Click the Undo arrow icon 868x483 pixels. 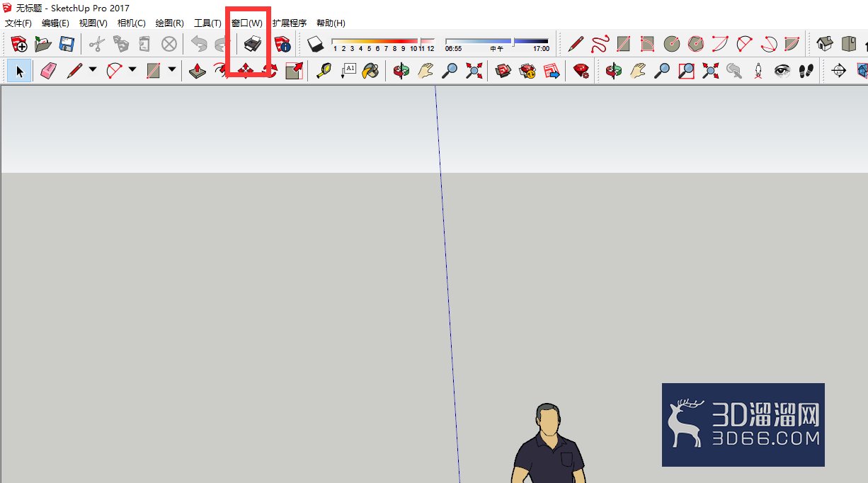pyautogui.click(x=199, y=45)
